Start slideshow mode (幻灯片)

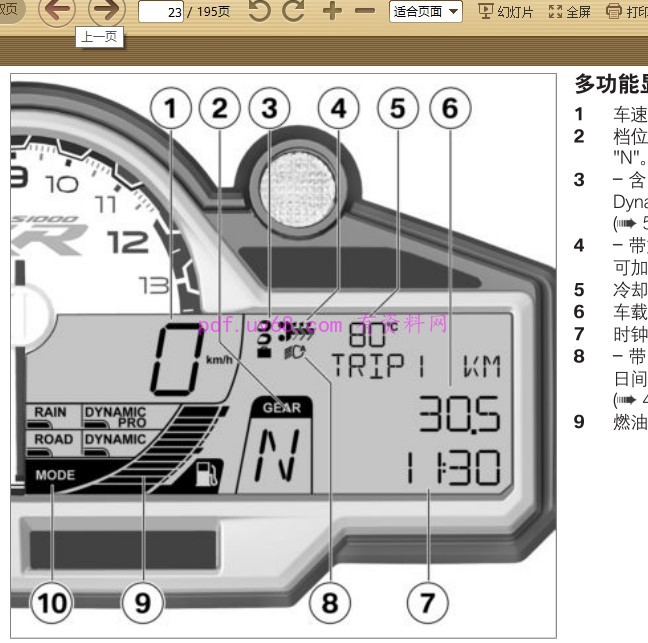pyautogui.click(x=507, y=12)
